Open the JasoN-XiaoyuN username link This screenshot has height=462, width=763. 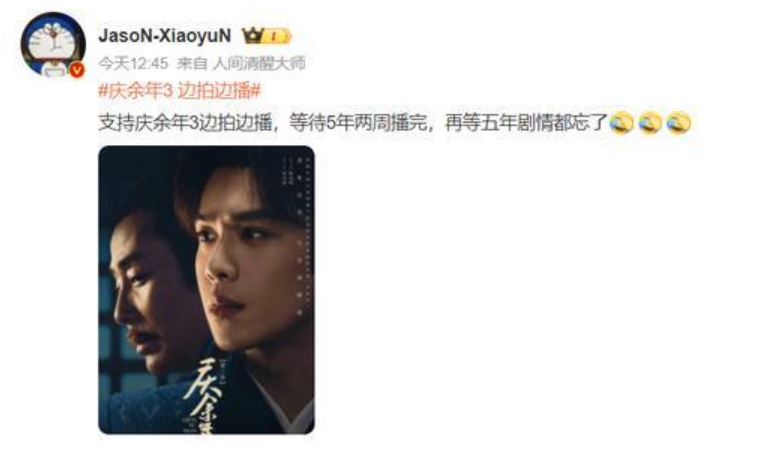pos(164,36)
